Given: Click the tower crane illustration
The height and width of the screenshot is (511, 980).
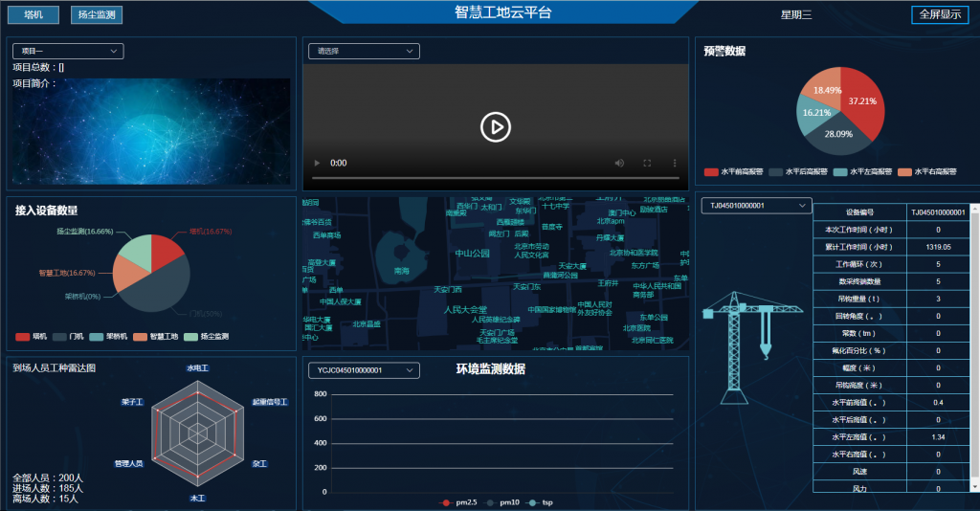Looking at the screenshot, I should click(x=752, y=347).
